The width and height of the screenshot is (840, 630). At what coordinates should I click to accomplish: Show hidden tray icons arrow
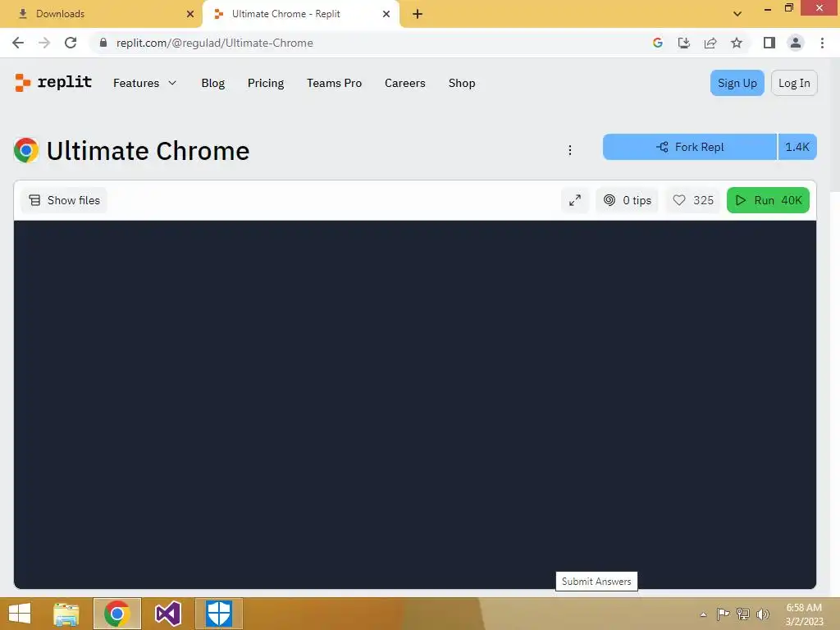coord(703,614)
